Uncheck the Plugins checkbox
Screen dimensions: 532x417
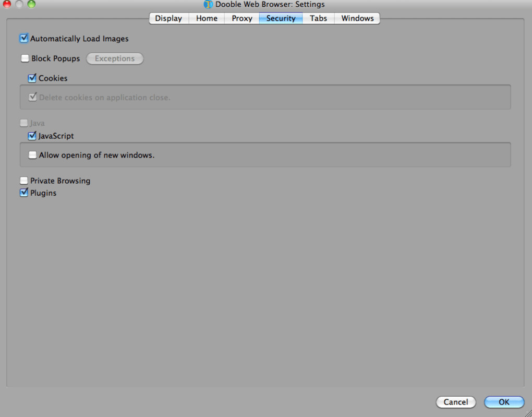click(x=24, y=193)
